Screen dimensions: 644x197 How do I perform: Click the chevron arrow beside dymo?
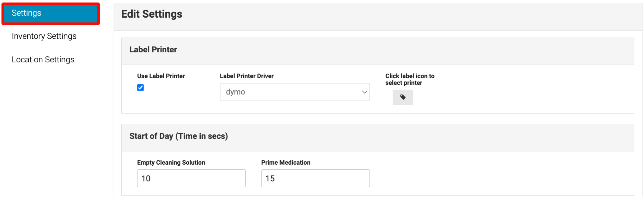coord(364,92)
